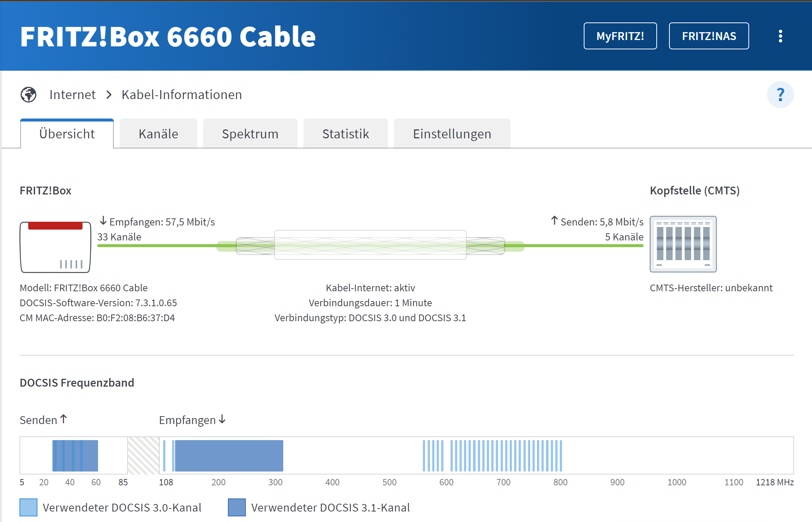Switch to the Statistik tab
812x522 pixels.
pos(345,134)
